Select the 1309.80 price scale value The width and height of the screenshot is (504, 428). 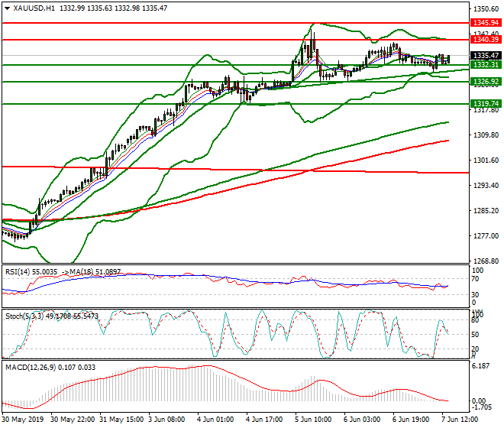[486, 135]
